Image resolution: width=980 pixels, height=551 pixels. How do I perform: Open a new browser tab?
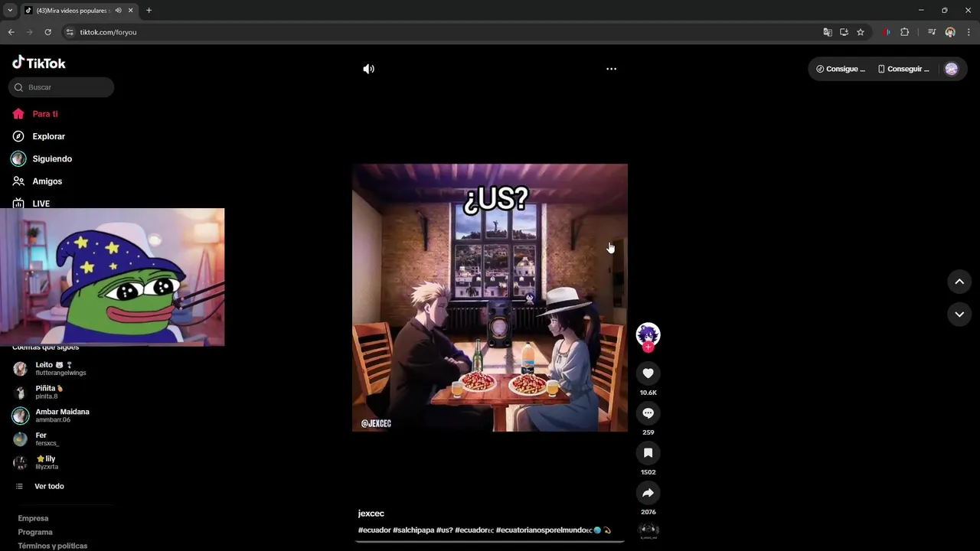(149, 11)
